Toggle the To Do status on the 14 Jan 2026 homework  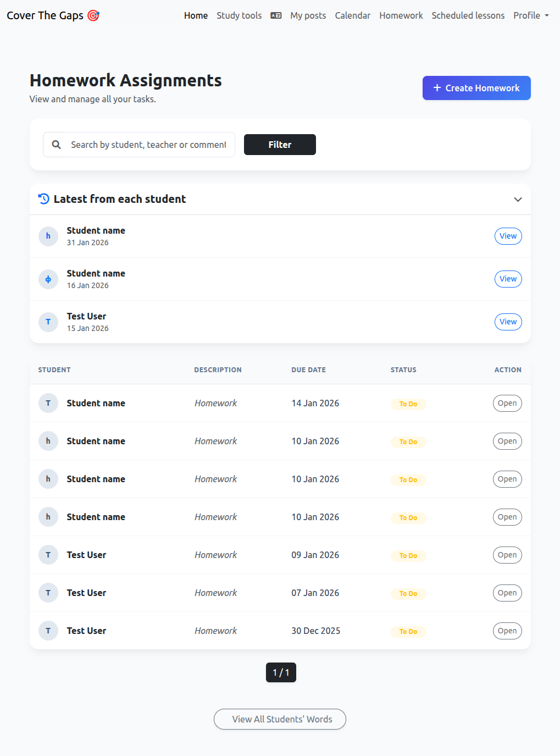pos(408,403)
